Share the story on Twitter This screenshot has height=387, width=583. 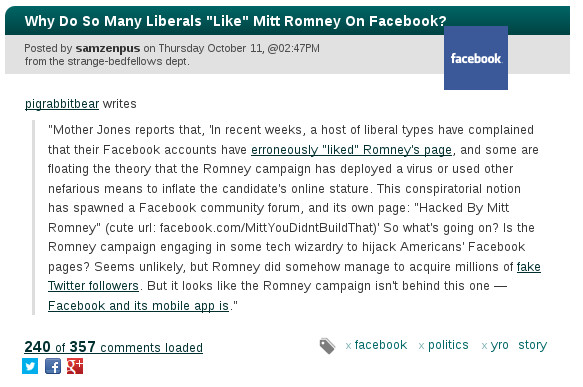click(x=30, y=366)
